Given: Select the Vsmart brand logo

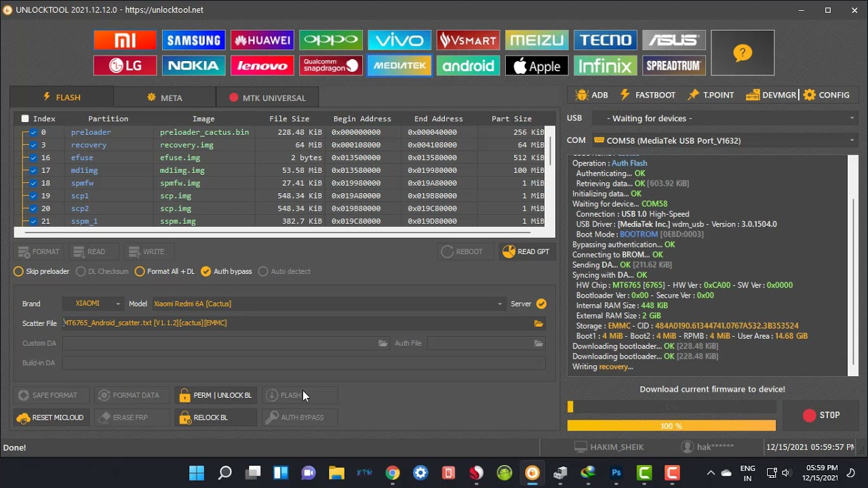Looking at the screenshot, I should click(468, 41).
